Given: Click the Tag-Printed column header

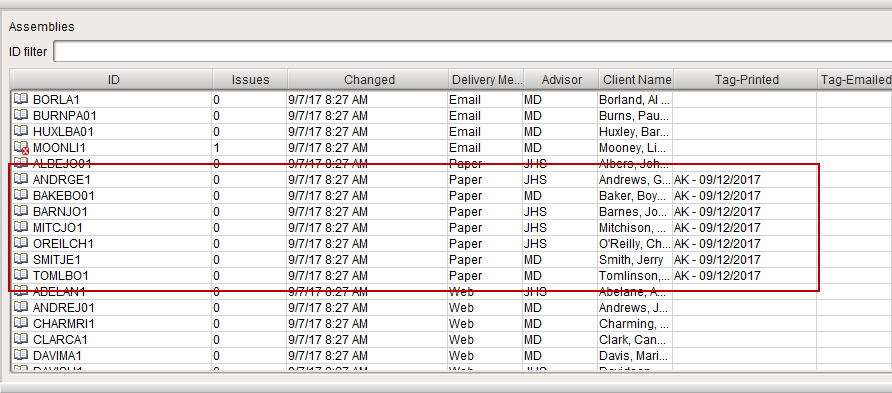Looking at the screenshot, I should tap(746, 80).
